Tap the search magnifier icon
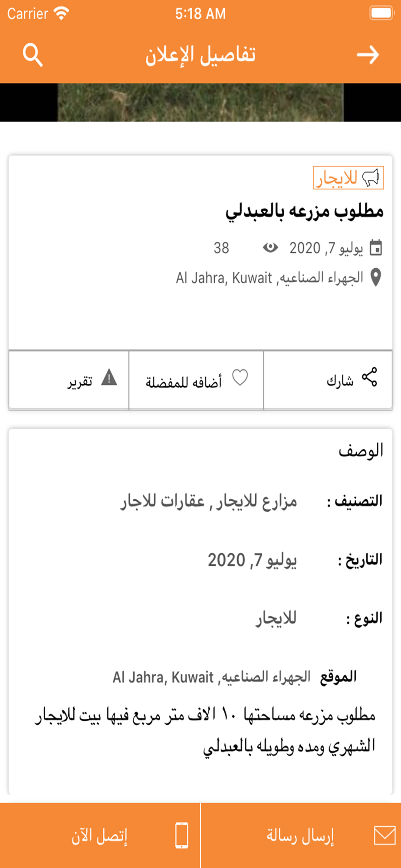 click(33, 55)
